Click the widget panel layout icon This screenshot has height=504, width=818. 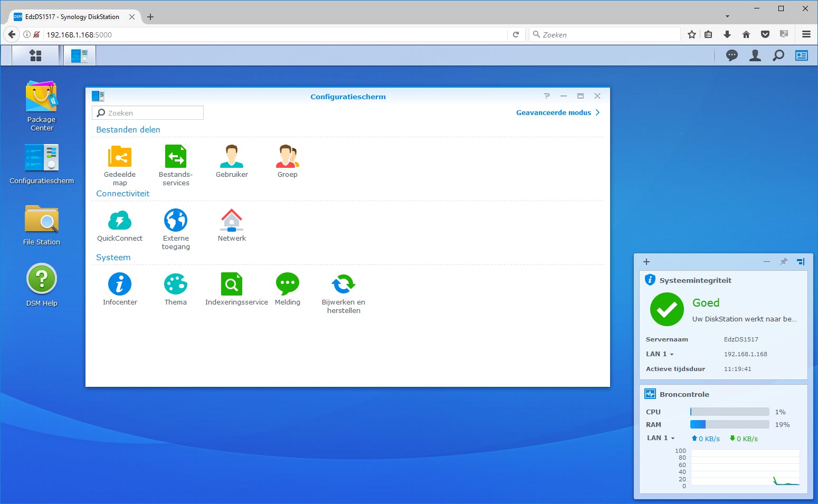click(x=801, y=262)
